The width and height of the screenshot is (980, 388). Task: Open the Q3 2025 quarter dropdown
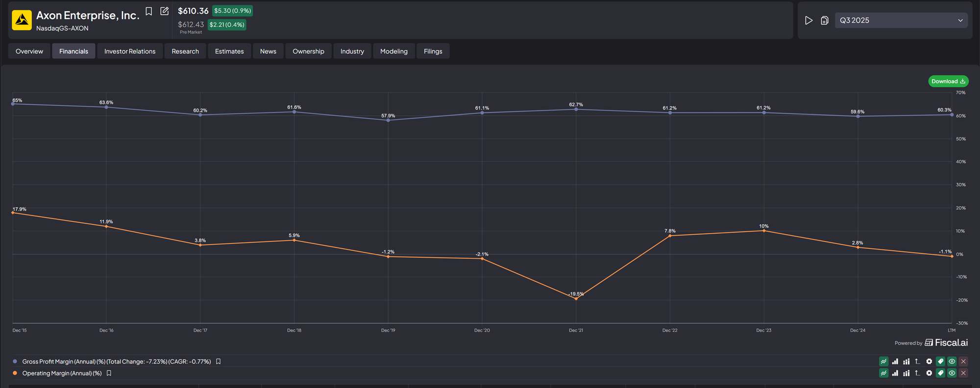(901, 21)
